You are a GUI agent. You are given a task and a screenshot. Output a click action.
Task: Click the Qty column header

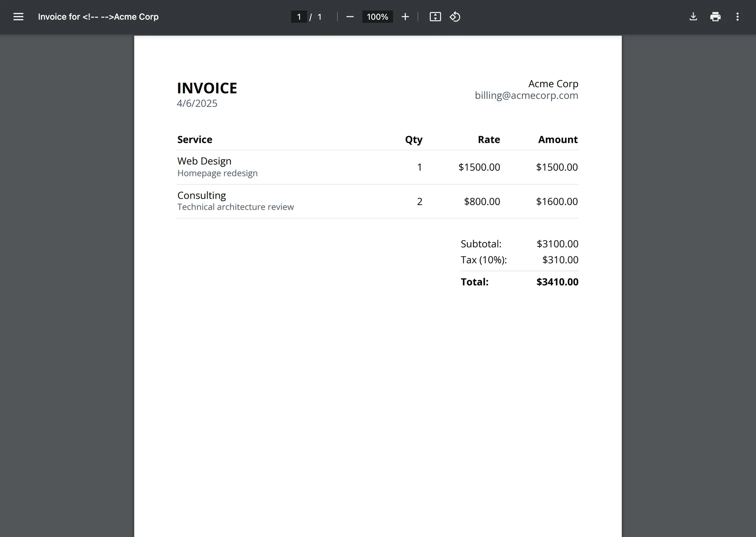pyautogui.click(x=413, y=140)
